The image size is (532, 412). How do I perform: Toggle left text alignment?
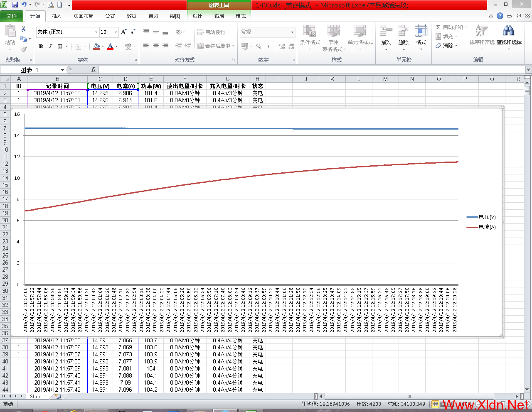(146, 46)
